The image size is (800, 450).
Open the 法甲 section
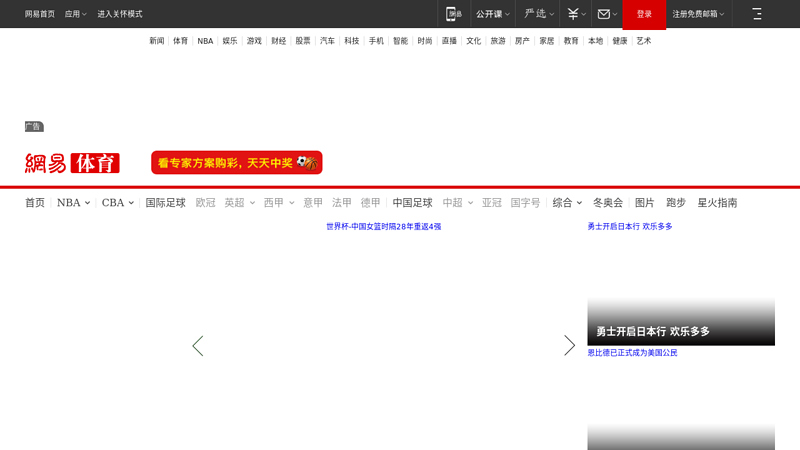[342, 203]
